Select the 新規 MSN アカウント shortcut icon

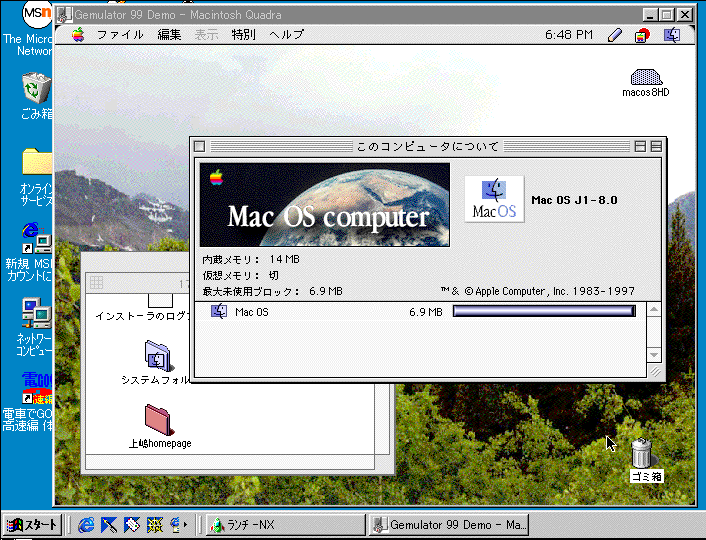click(37, 239)
